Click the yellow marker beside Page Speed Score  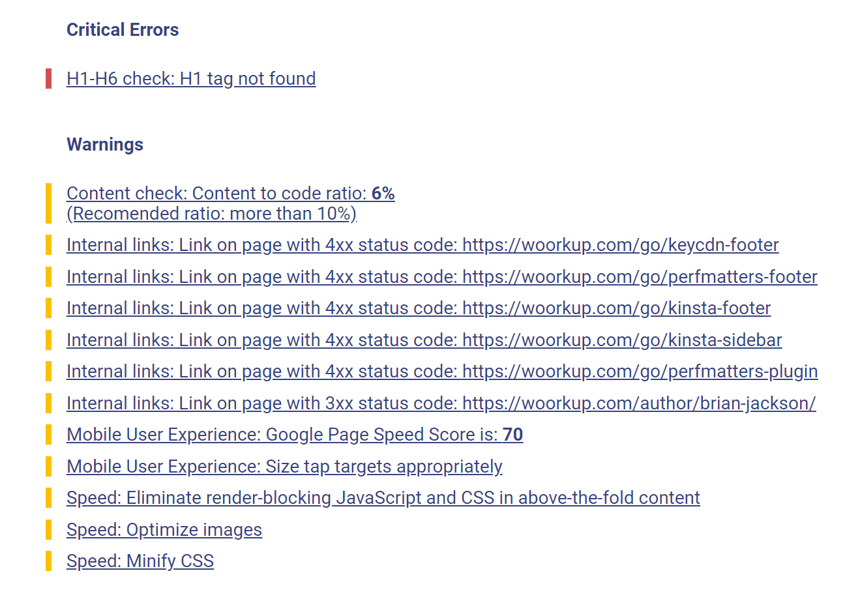(x=48, y=435)
